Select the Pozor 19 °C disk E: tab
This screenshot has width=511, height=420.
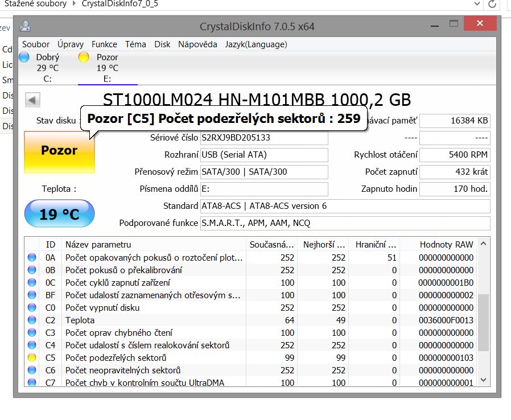108,68
